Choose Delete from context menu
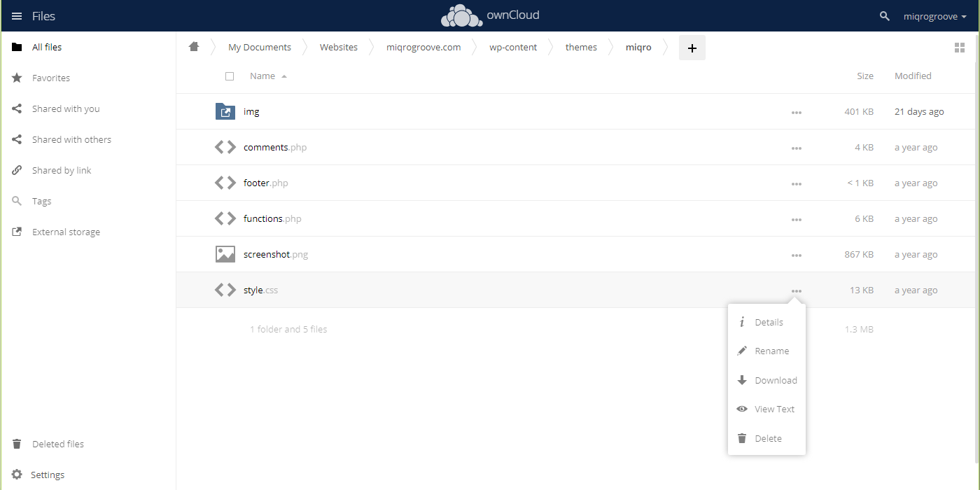This screenshot has height=490, width=980. (x=766, y=438)
